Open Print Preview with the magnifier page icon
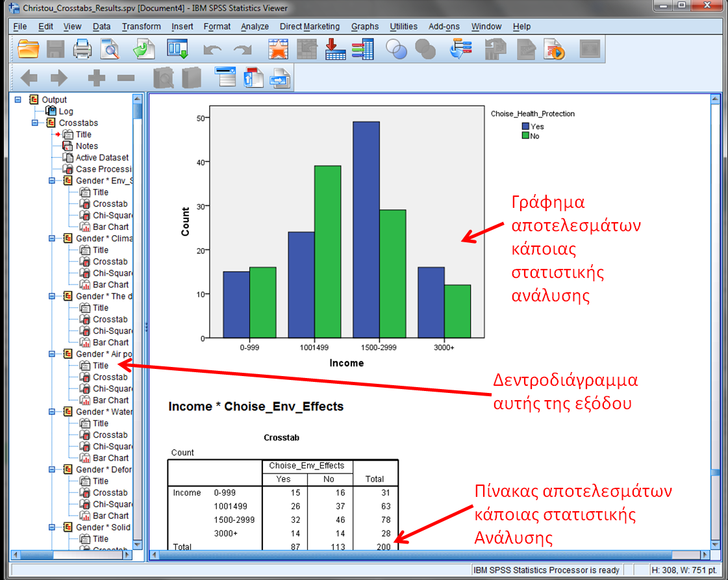The width and height of the screenshot is (728, 580). [x=110, y=49]
